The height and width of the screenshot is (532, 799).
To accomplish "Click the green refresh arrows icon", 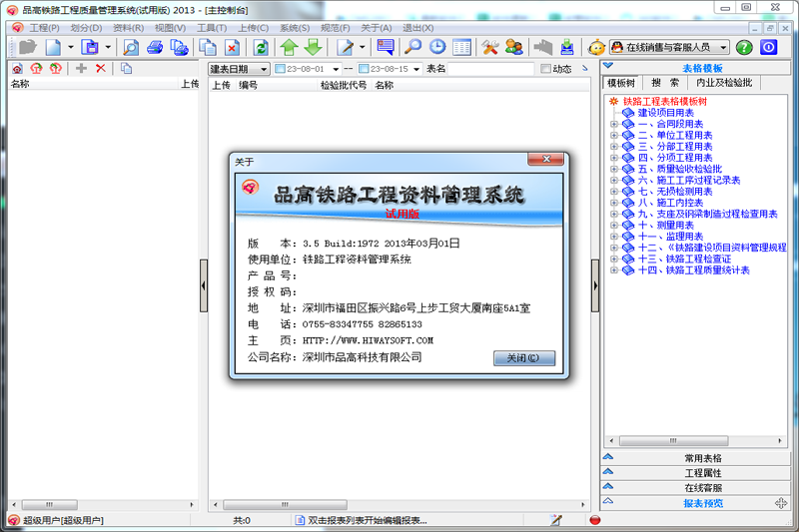I will (261, 47).
